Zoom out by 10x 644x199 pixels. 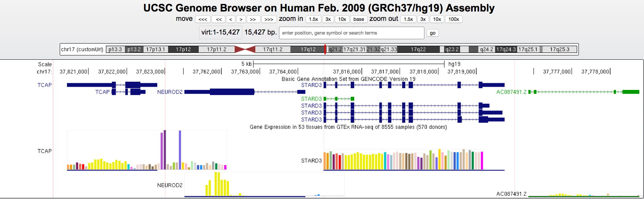point(437,19)
